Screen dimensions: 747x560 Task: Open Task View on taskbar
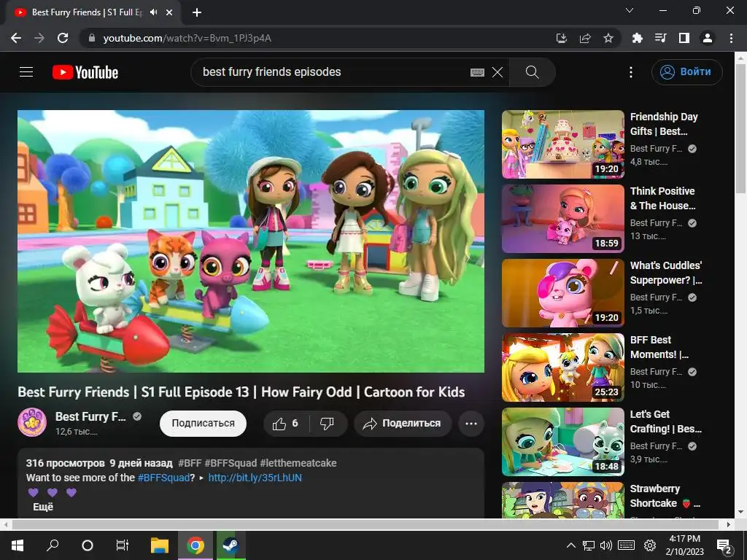pyautogui.click(x=123, y=545)
